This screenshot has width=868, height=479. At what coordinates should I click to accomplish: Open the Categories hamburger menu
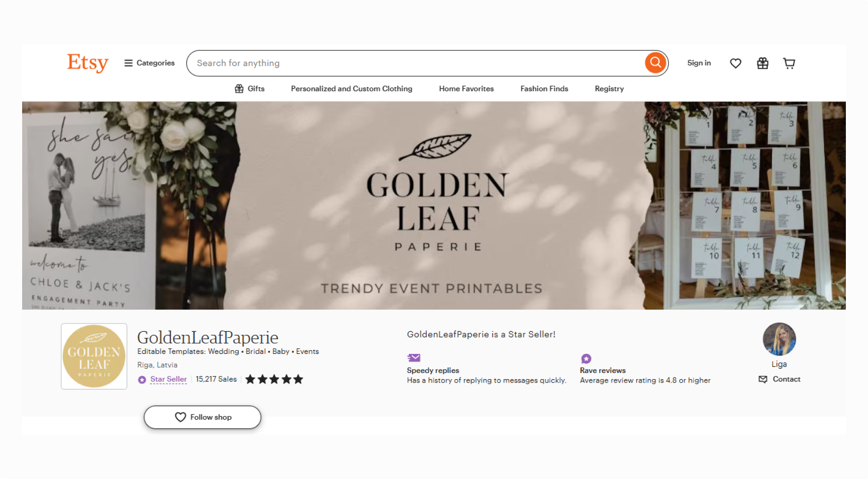pyautogui.click(x=149, y=63)
